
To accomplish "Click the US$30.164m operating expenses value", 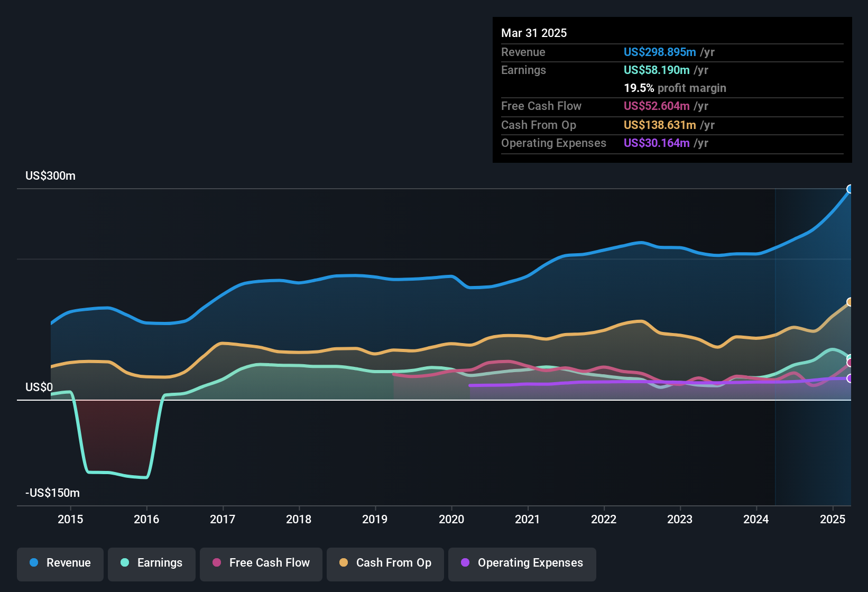I will point(657,143).
